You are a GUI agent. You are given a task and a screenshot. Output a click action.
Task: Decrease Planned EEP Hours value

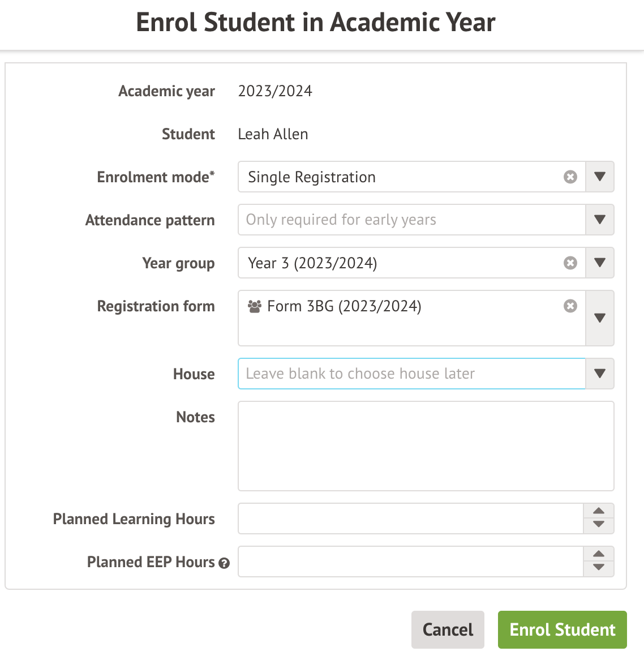tap(599, 568)
